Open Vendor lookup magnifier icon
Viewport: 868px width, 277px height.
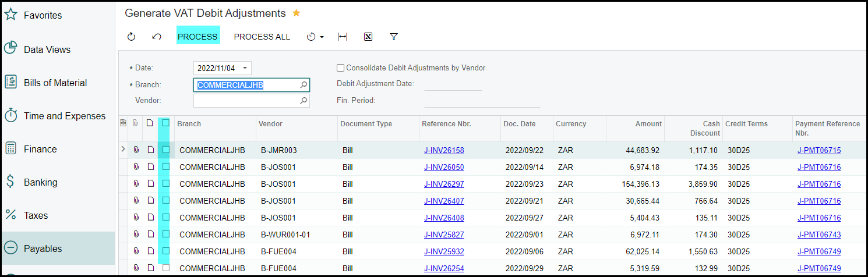[304, 101]
